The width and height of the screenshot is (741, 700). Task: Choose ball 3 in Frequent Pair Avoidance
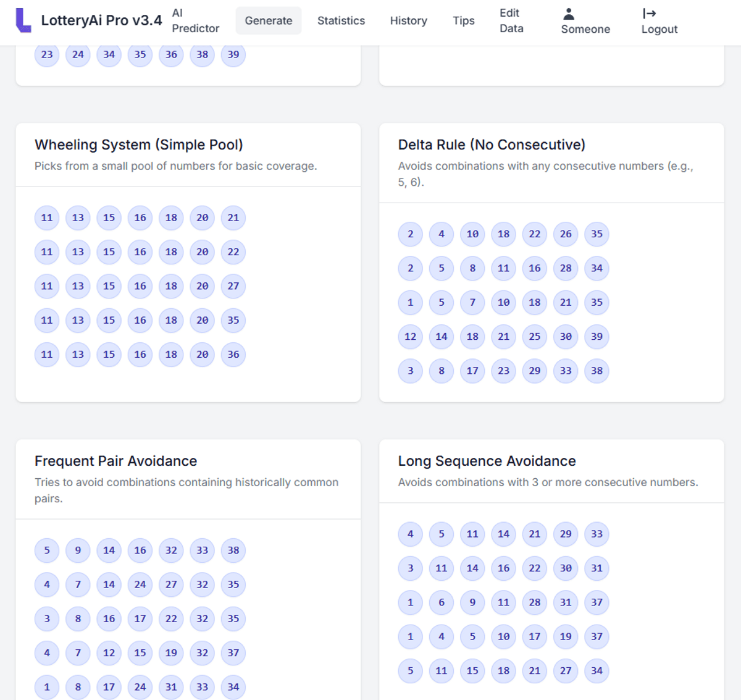pos(47,618)
